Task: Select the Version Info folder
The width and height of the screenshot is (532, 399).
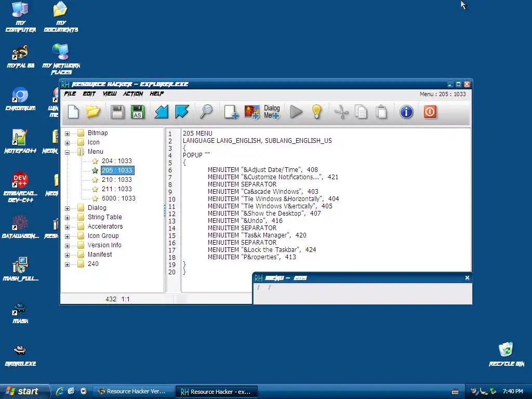Action: [104, 245]
